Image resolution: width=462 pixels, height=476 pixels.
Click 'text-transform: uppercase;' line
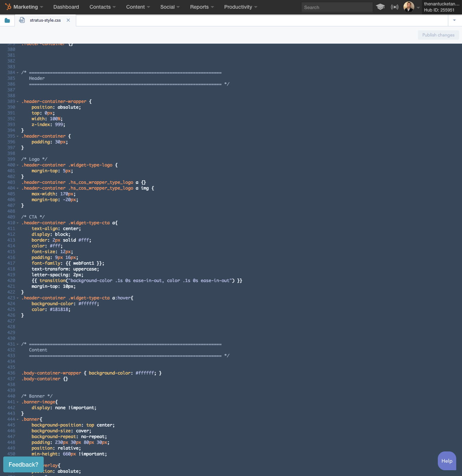65,269
